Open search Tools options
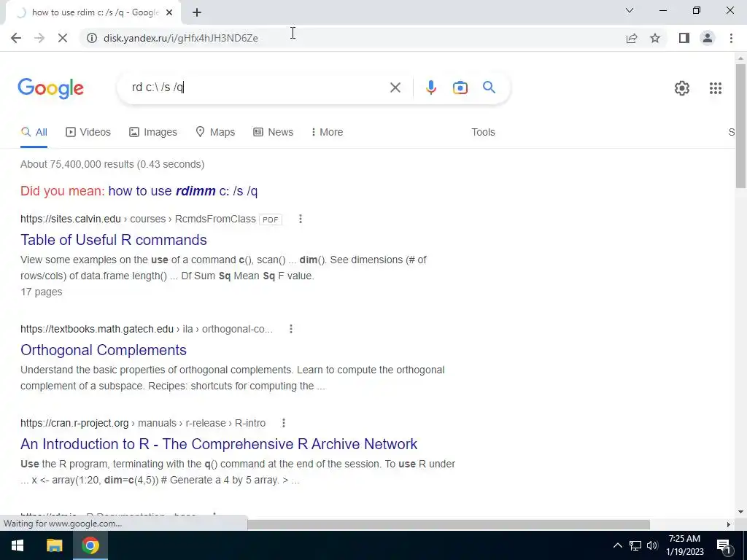Screen dimensions: 747x560 pos(483,133)
